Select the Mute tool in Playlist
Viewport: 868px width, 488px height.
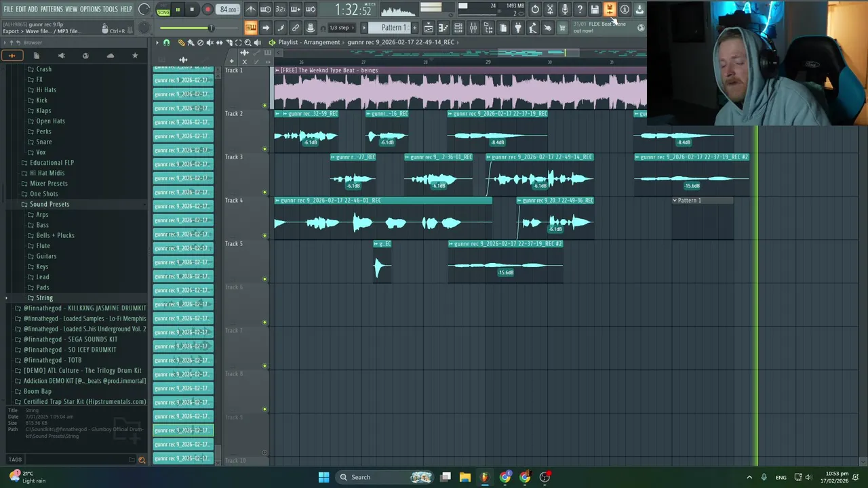click(210, 43)
